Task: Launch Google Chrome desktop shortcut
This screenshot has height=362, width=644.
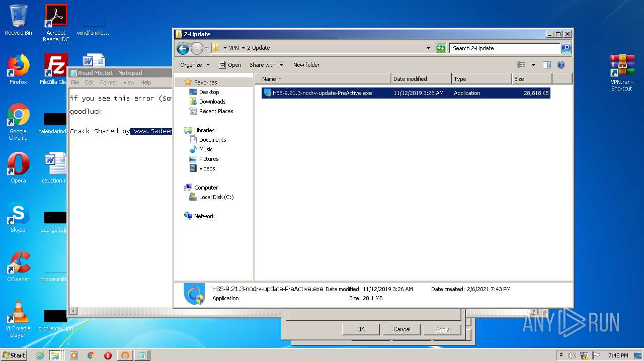Action: 18,122
